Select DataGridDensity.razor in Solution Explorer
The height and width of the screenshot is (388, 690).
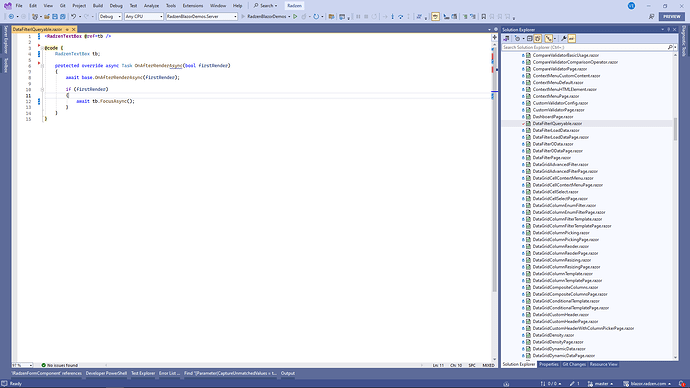pyautogui.click(x=553, y=335)
